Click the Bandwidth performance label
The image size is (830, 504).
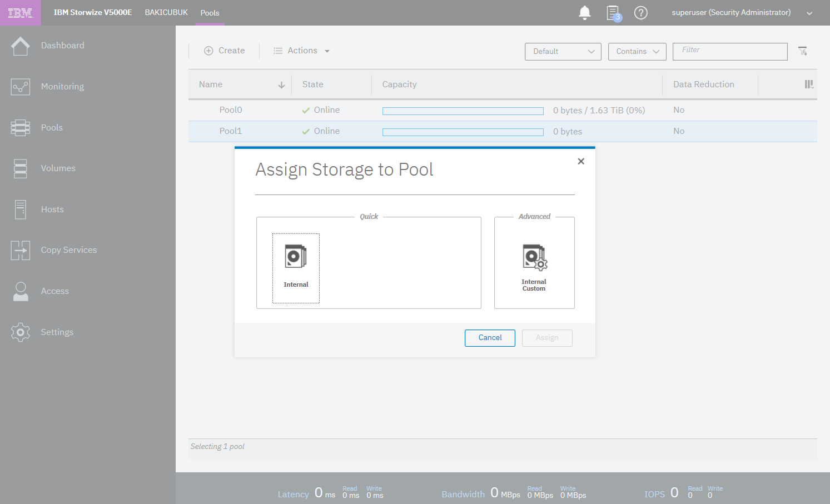pos(463,495)
